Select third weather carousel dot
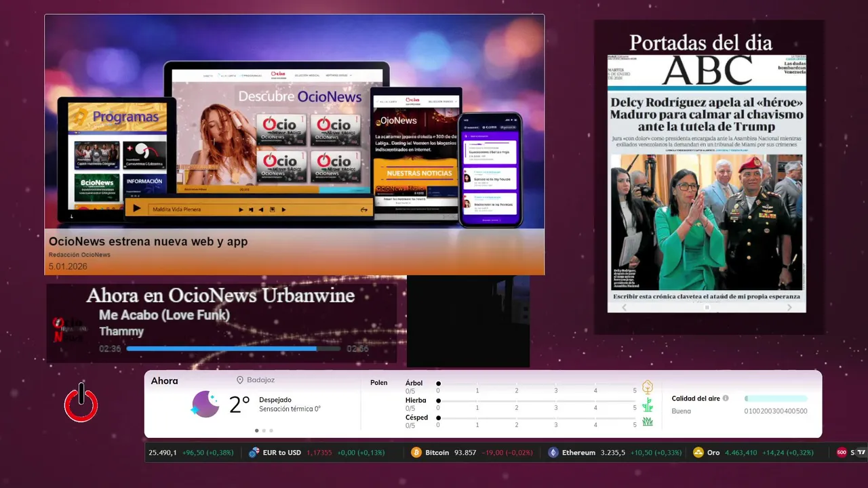The width and height of the screenshot is (868, 488). pos(271,430)
